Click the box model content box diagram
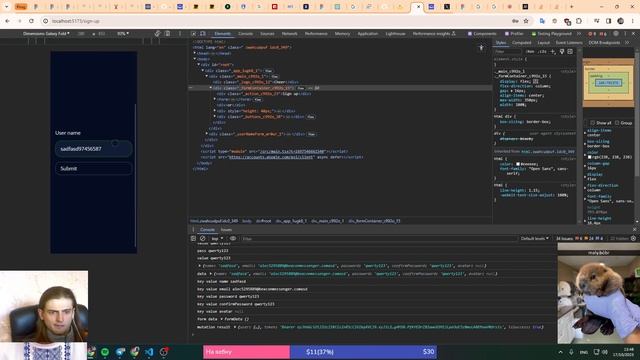The width and height of the screenshot is (640, 360). click(x=608, y=83)
